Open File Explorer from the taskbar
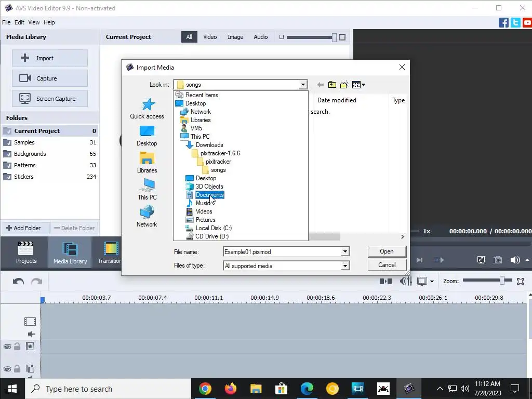The height and width of the screenshot is (399, 532). (256, 389)
